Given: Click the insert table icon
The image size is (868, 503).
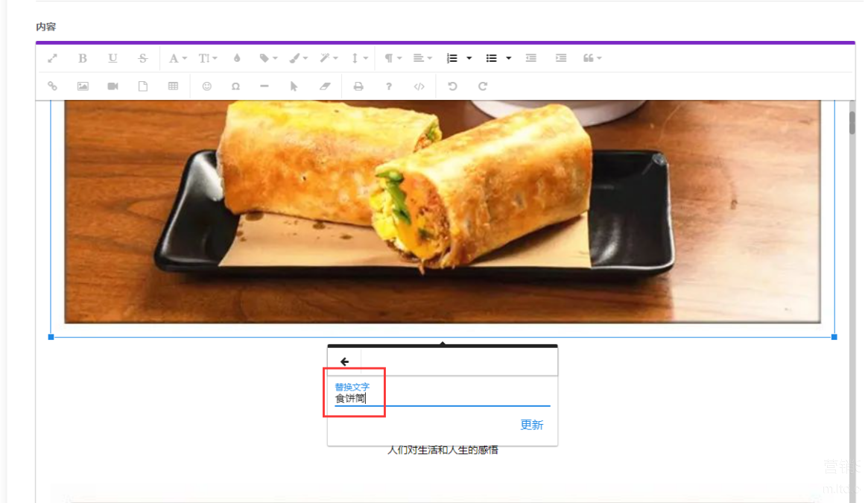Looking at the screenshot, I should coord(173,86).
